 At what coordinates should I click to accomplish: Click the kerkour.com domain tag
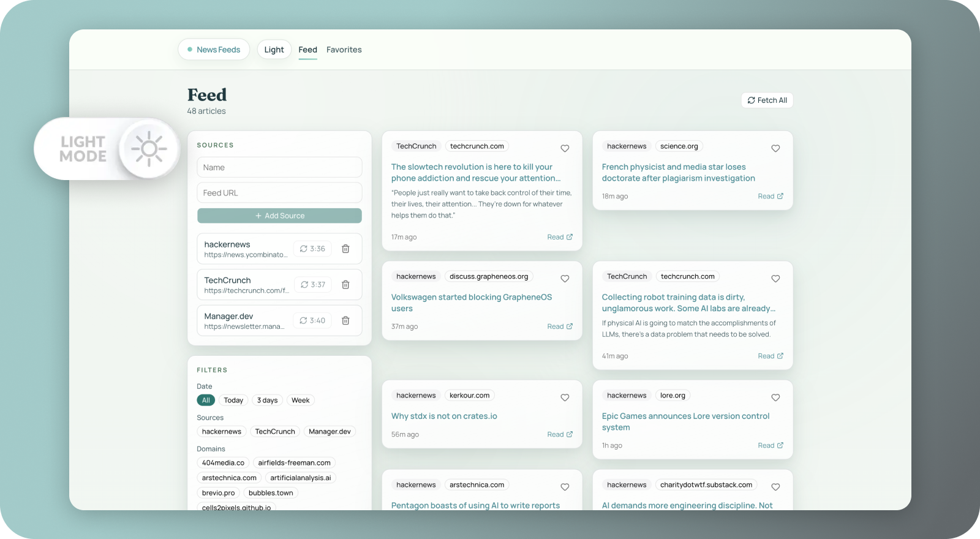coord(469,396)
